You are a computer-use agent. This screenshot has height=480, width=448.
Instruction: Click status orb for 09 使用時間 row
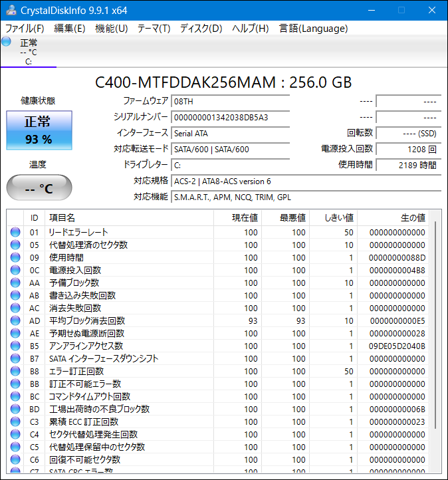pos(15,257)
